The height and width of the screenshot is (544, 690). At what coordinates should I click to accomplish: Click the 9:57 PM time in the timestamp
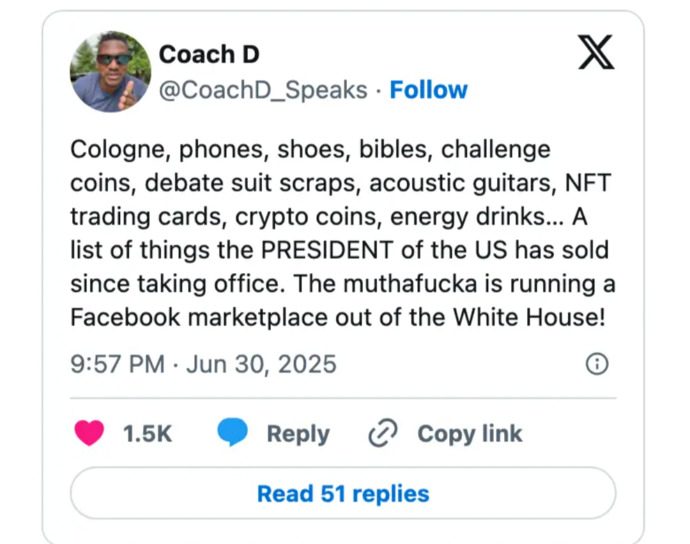tap(117, 364)
